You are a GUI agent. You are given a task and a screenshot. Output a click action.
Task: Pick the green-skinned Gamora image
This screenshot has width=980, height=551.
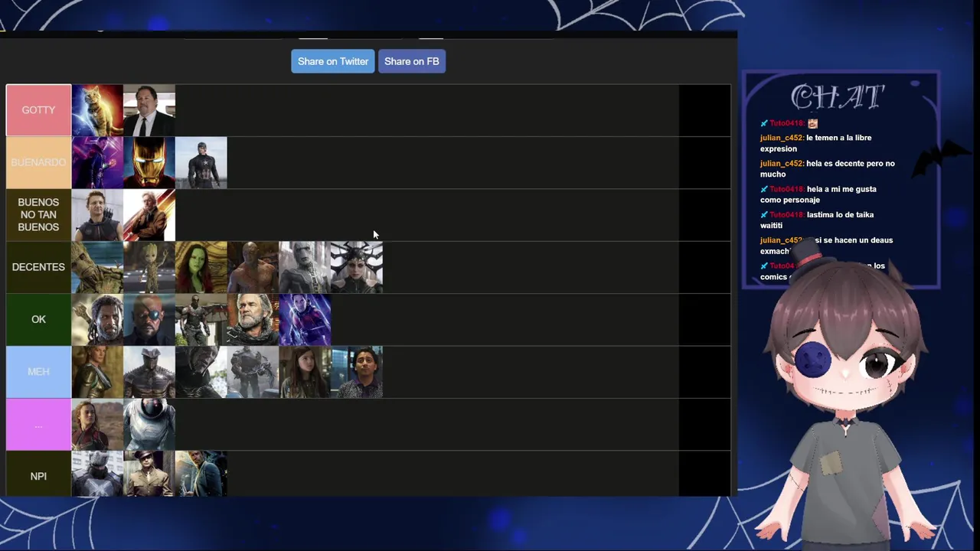[x=201, y=267]
